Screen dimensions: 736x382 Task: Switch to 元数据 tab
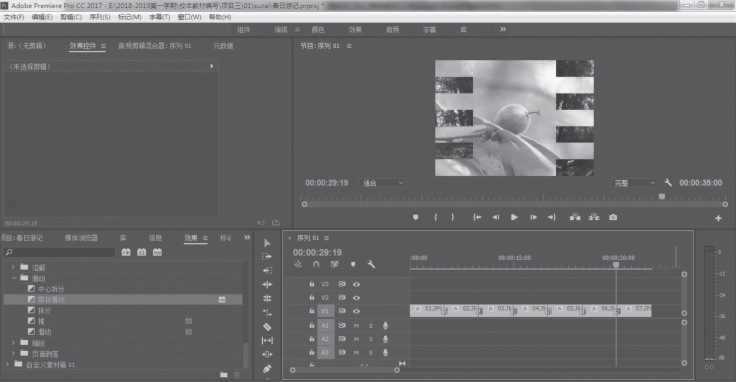coord(223,46)
